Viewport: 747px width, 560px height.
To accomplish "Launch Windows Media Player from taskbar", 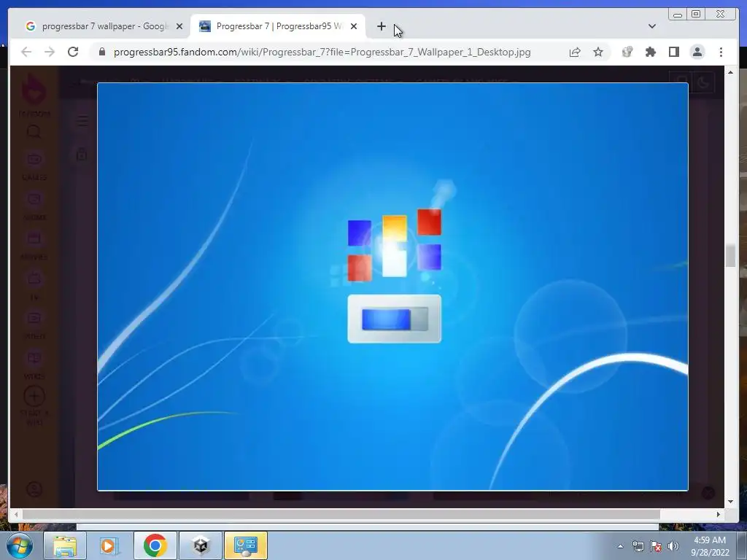I will tap(109, 545).
